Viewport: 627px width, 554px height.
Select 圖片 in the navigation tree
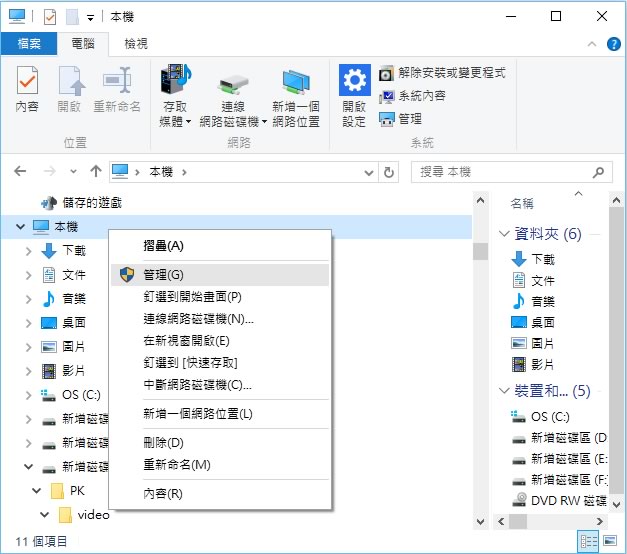pyautogui.click(x=74, y=346)
